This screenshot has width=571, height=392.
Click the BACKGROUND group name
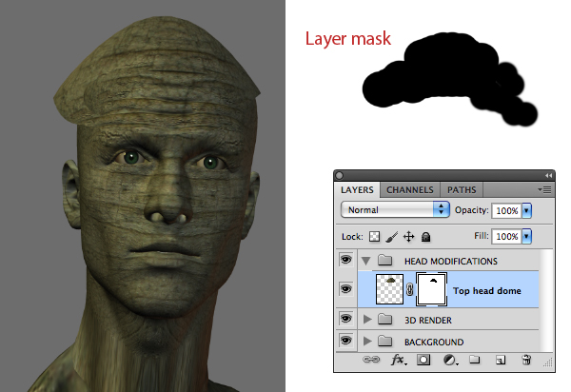434,343
